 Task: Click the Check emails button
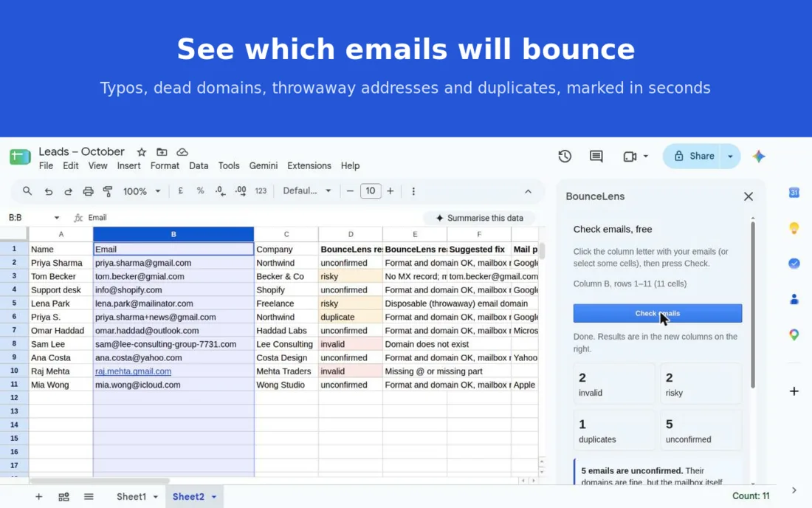point(657,313)
